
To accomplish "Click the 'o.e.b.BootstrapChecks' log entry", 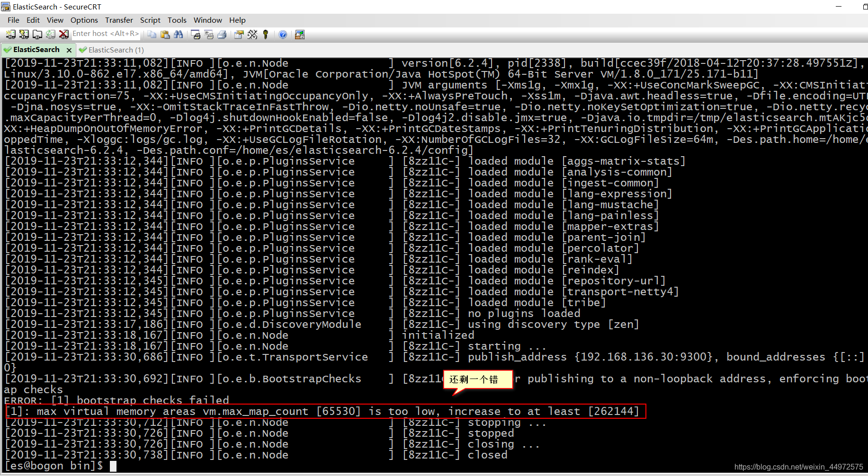I will tap(289, 379).
